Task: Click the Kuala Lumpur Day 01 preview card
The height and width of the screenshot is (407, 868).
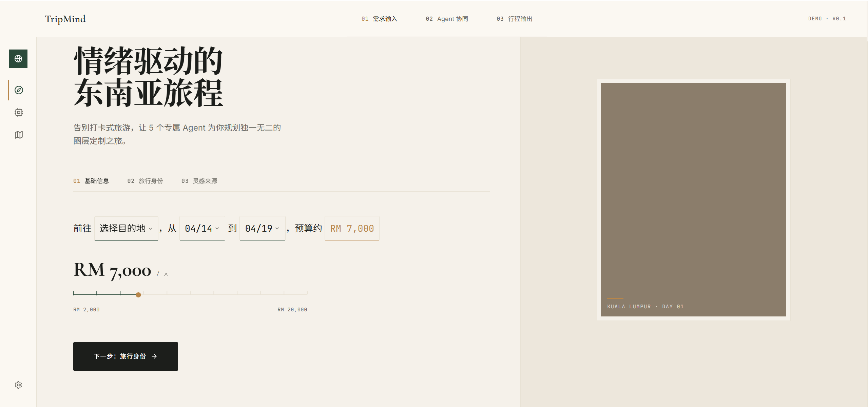Action: pyautogui.click(x=693, y=199)
